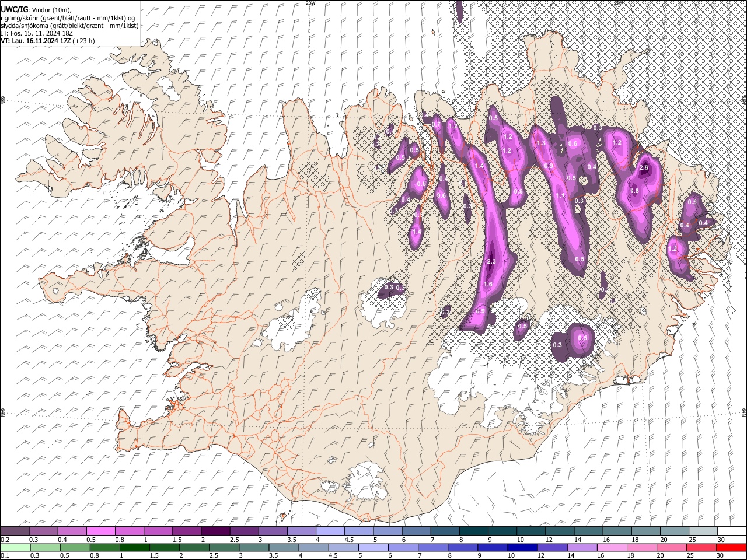This screenshot has height=560, width=747.
Task: Click the line 'slydda/snjókoma (grátt/bleikt/grænt - mm/1klst)'
Action: click(x=69, y=26)
